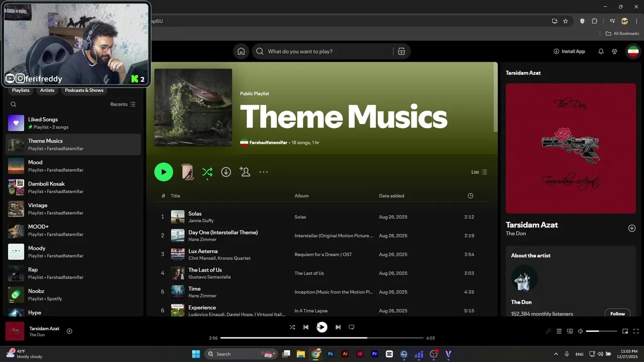
Task: Open Windows Start menu
Action: (x=196, y=354)
